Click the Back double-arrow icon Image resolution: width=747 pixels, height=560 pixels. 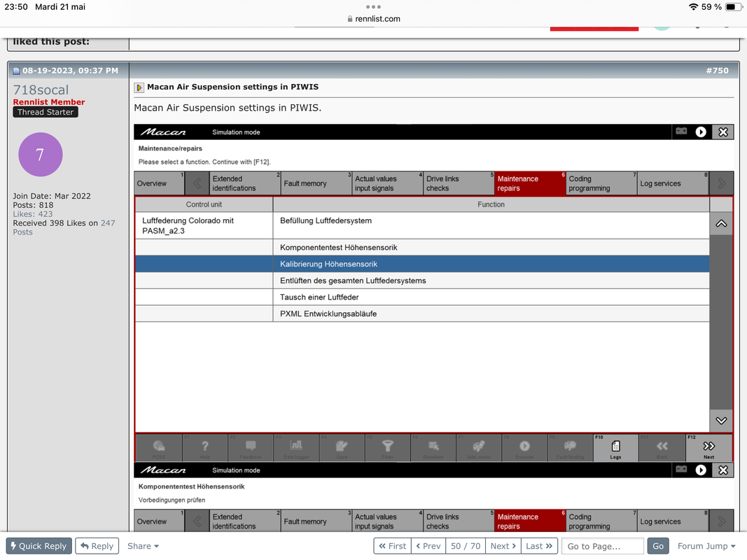pos(662,447)
